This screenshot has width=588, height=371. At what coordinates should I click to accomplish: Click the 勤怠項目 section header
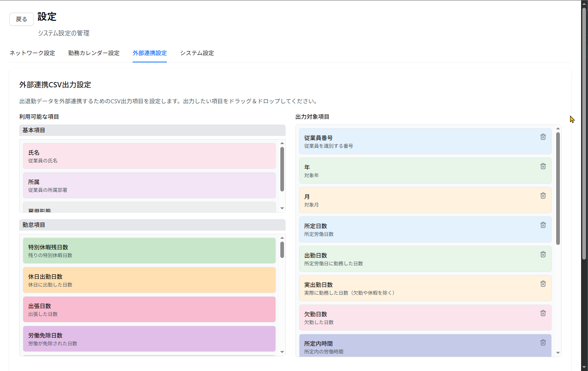[x=152, y=225]
